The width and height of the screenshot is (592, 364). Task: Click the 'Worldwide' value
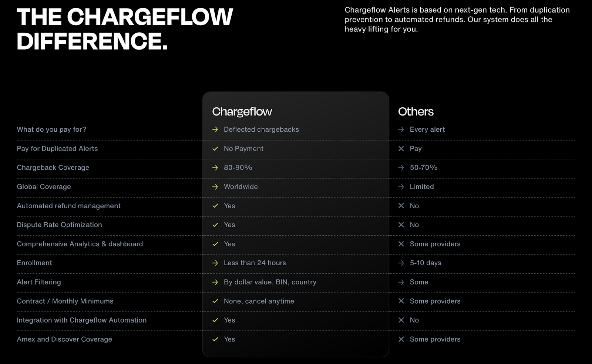[241, 187]
